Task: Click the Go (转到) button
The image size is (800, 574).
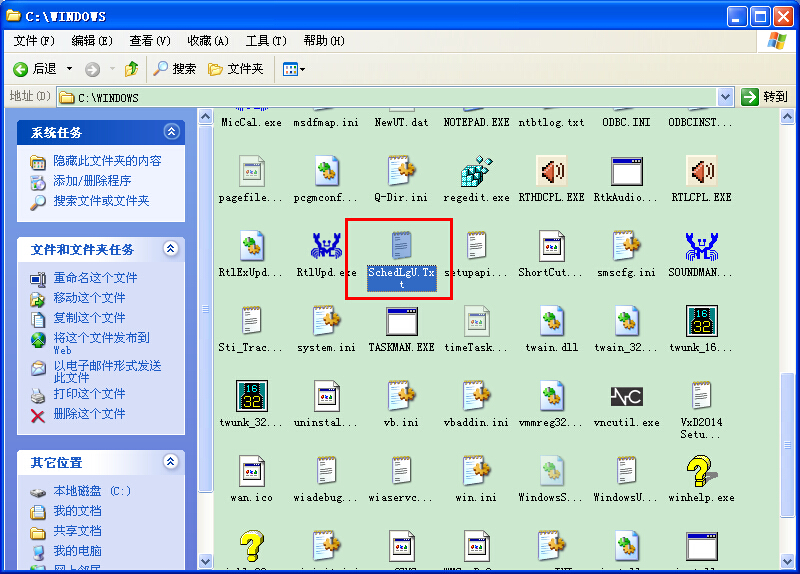Action: pyautogui.click(x=764, y=97)
